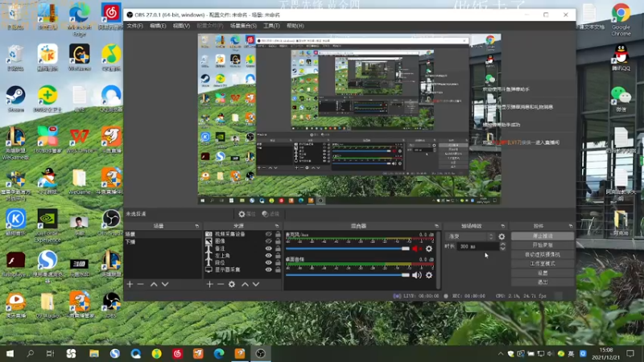The height and width of the screenshot is (362, 644).
Task: Mute the 桌面音频 speaker icon
Action: pos(416,275)
